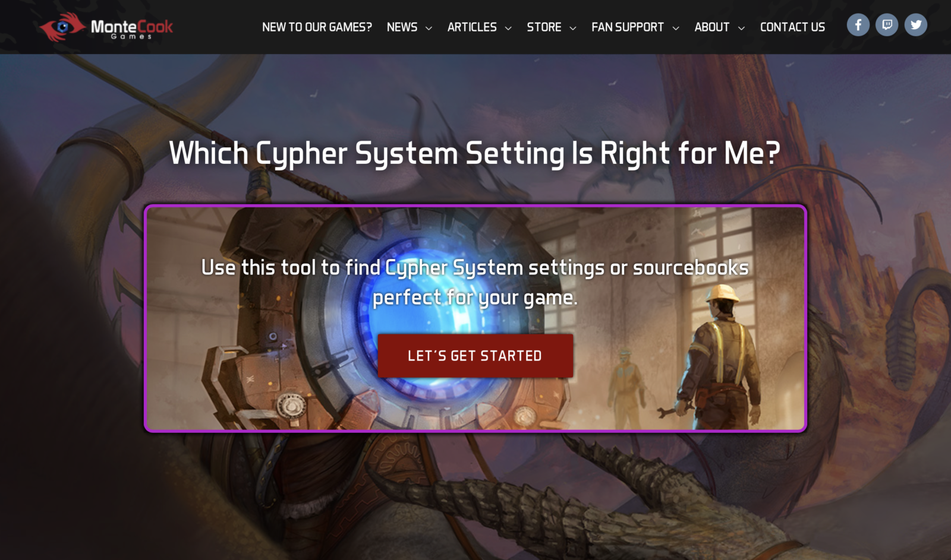Click the Monte Cook Games eye logo
951x560 pixels.
click(62, 27)
